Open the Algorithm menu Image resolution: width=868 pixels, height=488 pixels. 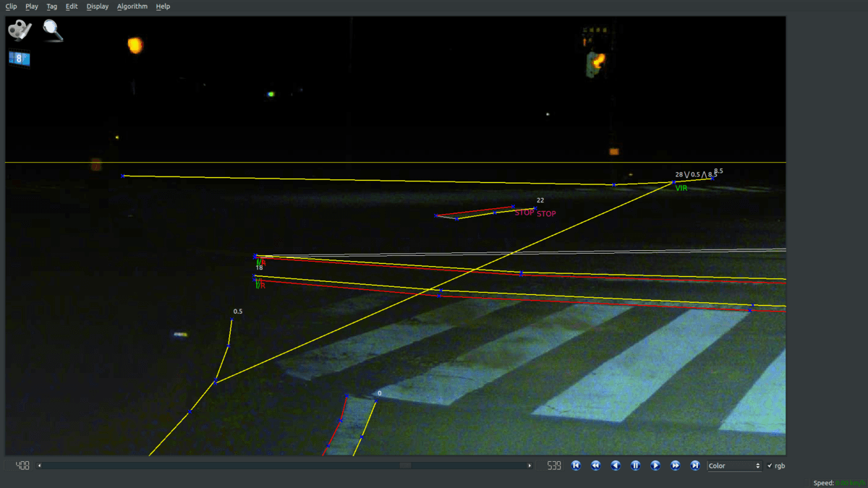132,7
